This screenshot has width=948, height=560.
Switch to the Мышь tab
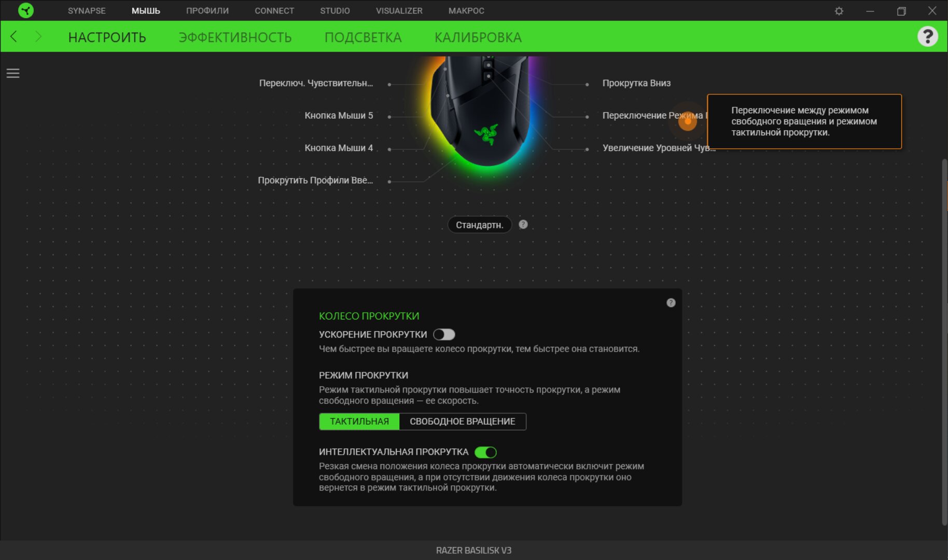(146, 11)
